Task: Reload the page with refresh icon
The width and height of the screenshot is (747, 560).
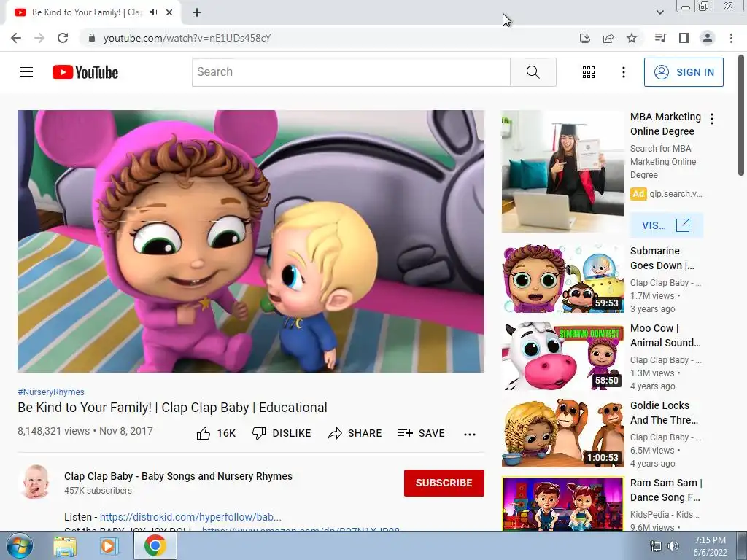Action: (x=63, y=38)
